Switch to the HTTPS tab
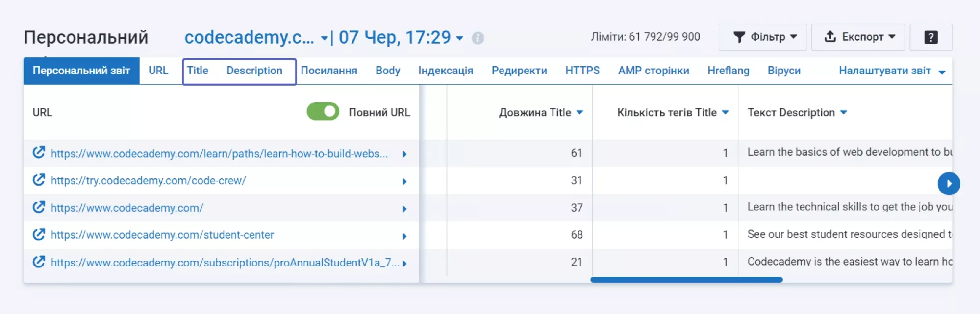The width and height of the screenshot is (980, 314). 582,71
